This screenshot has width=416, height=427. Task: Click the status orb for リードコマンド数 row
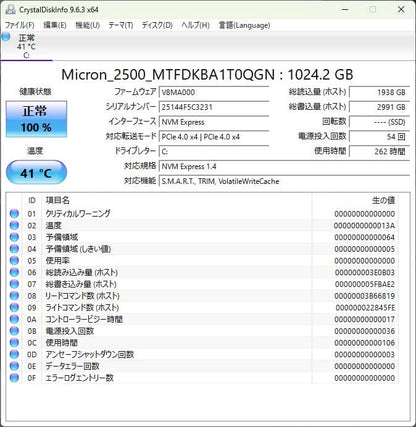tap(14, 296)
